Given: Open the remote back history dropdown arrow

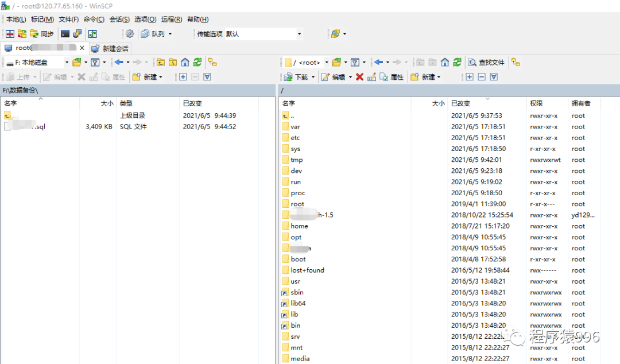Looking at the screenshot, I should tap(387, 62).
